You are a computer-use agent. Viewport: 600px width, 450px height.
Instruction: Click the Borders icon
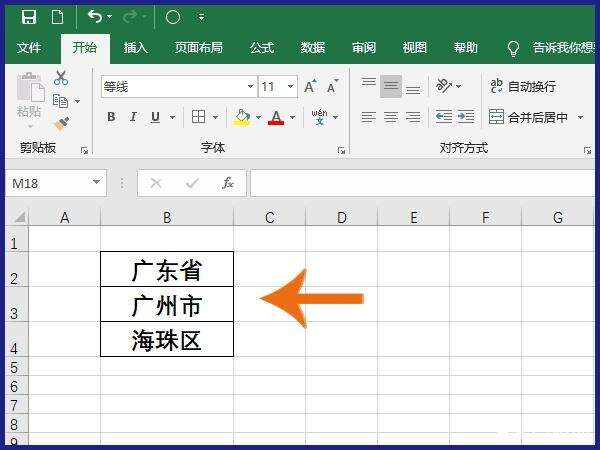(198, 117)
